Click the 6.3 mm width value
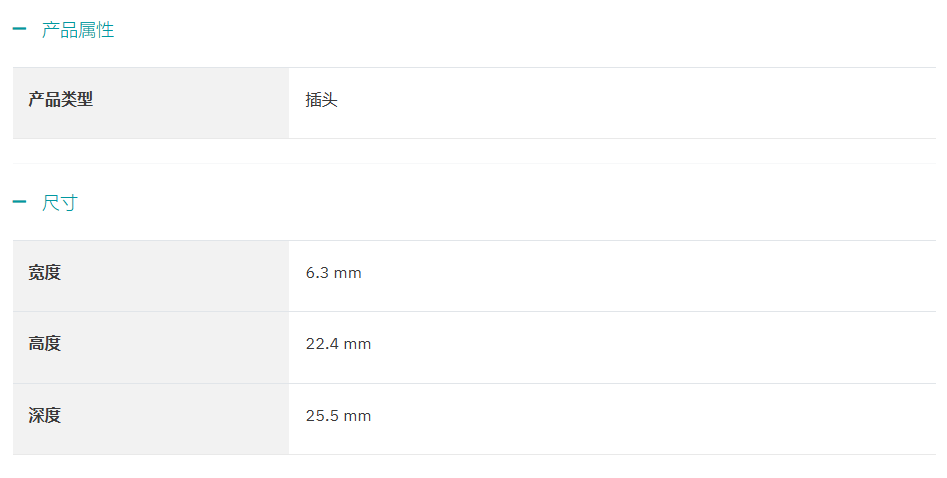 click(x=333, y=273)
